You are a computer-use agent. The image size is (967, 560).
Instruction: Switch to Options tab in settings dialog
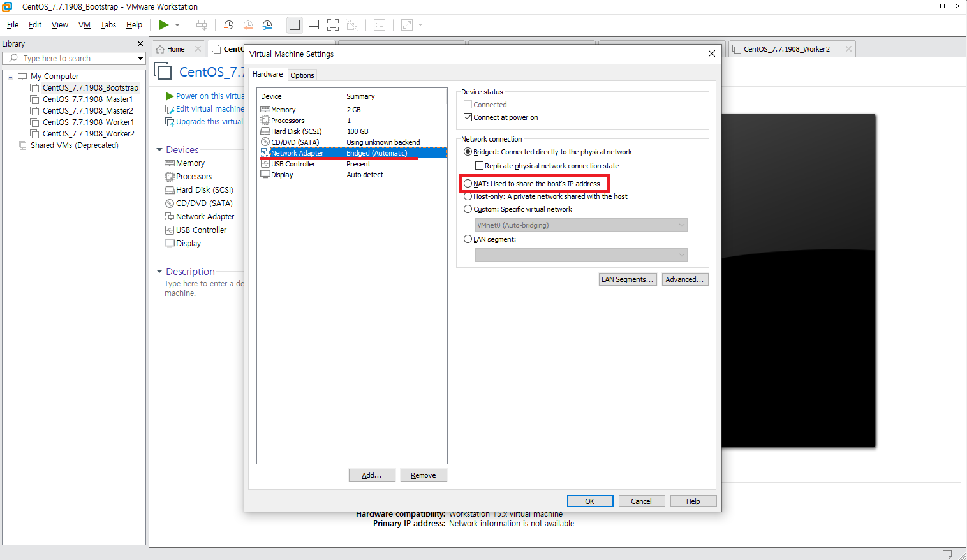pyautogui.click(x=302, y=75)
